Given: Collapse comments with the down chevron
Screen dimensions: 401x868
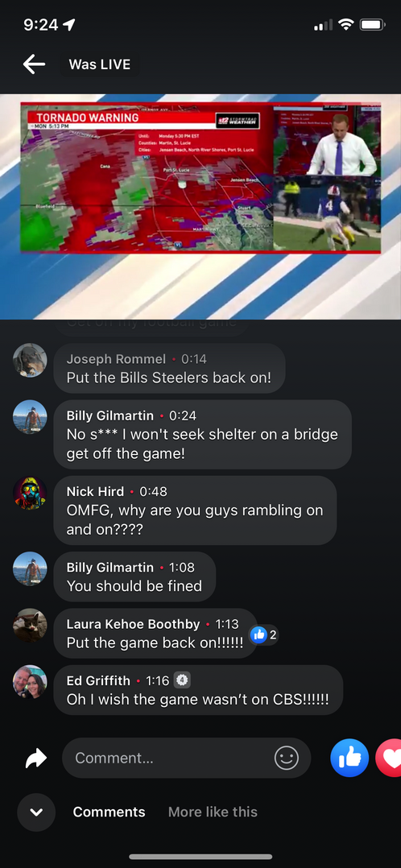Looking at the screenshot, I should tap(36, 812).
